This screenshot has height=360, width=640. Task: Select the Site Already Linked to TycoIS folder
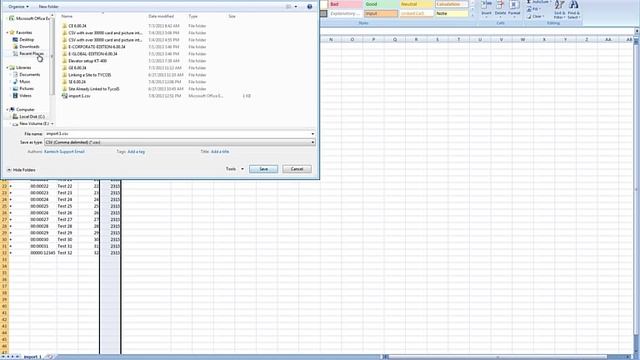pyautogui.click(x=94, y=89)
